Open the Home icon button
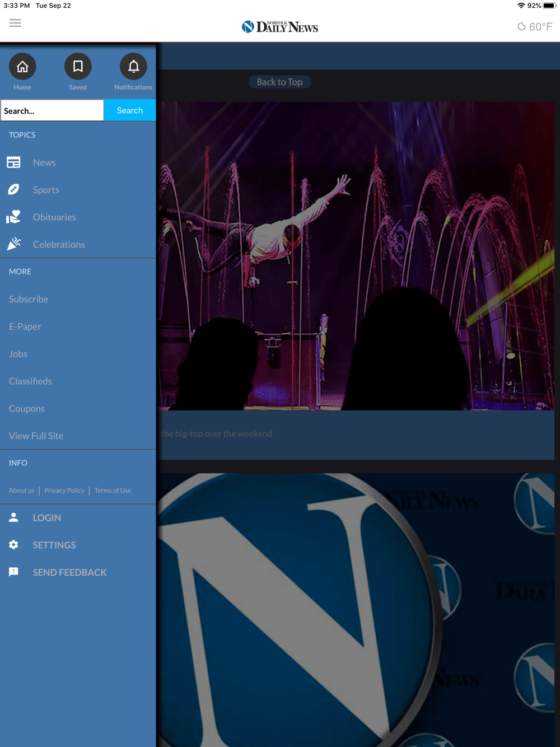This screenshot has height=747, width=560. point(22,67)
